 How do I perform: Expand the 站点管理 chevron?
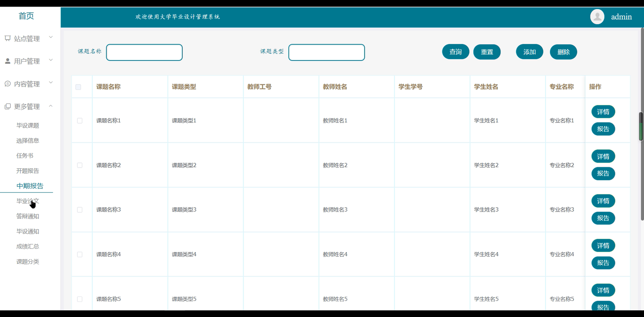coord(51,37)
